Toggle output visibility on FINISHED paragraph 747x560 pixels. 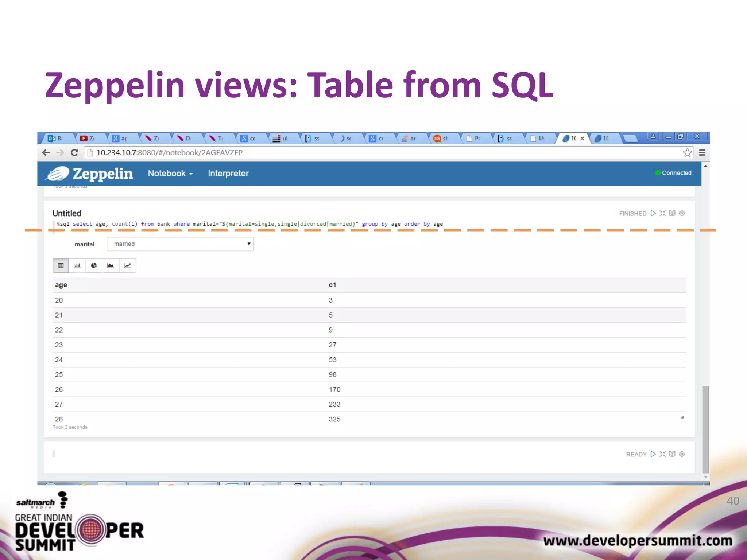click(x=672, y=213)
